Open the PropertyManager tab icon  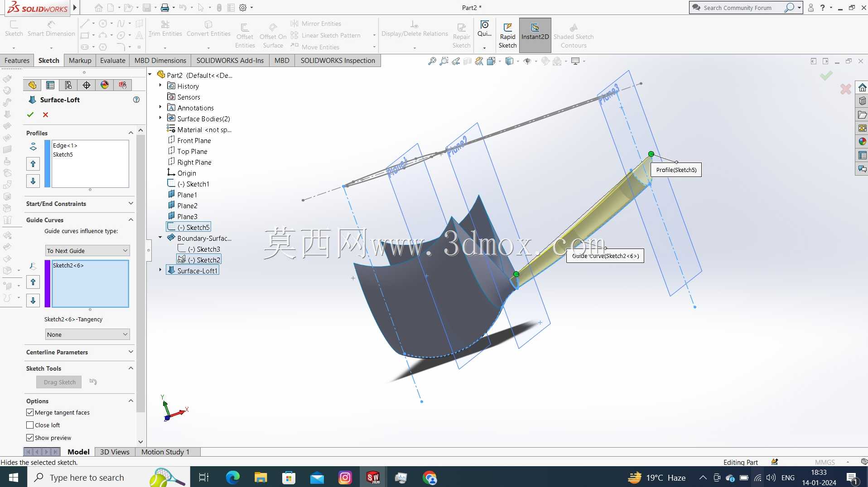click(x=50, y=85)
